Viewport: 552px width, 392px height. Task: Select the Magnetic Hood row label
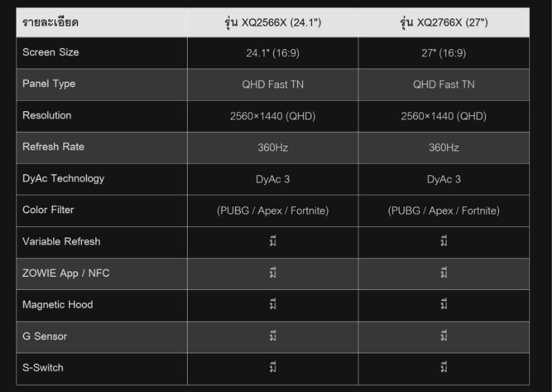coord(58,304)
